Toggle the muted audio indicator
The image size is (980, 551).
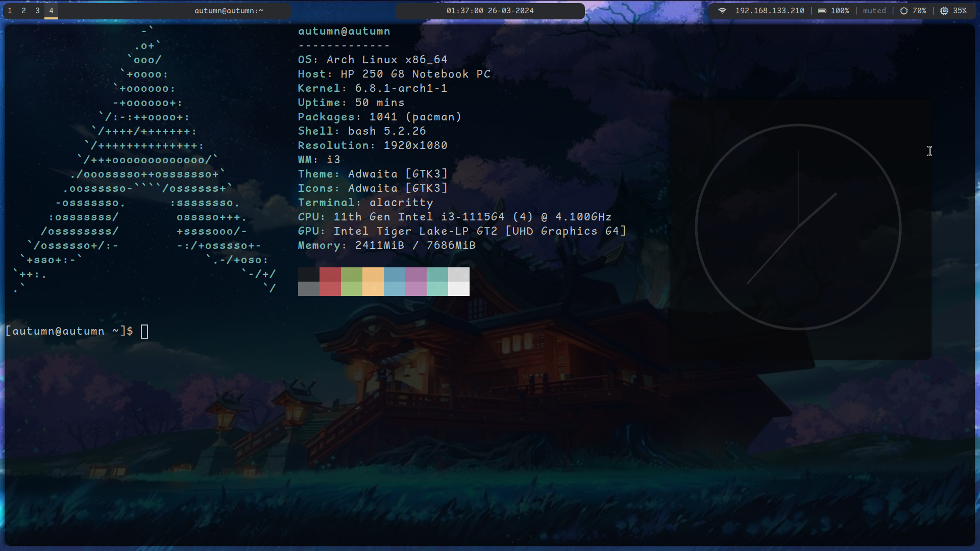[874, 11]
